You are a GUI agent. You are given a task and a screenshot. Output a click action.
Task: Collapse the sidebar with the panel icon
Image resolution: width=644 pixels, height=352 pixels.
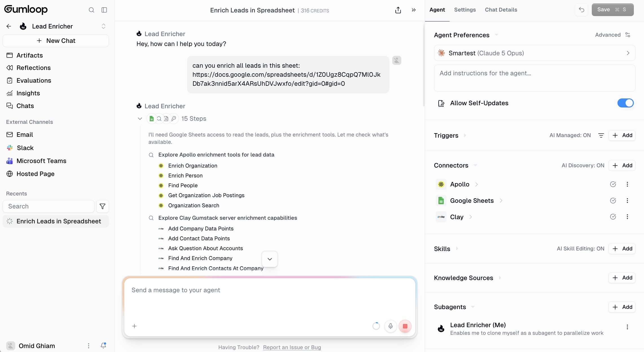pyautogui.click(x=104, y=10)
